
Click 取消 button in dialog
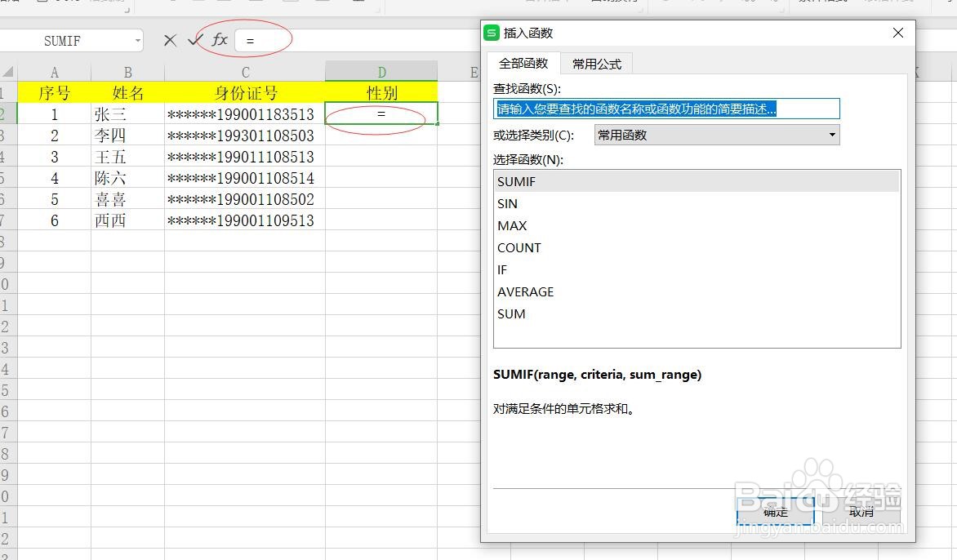pos(861,511)
